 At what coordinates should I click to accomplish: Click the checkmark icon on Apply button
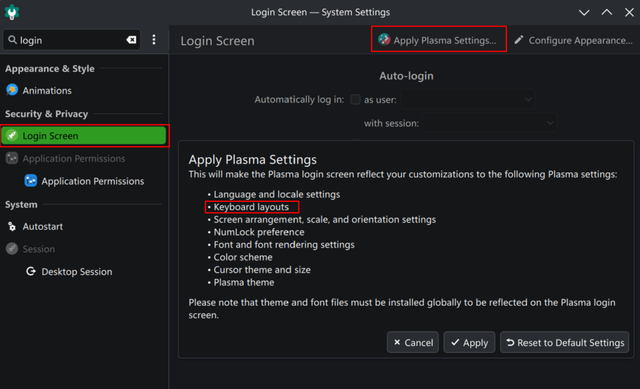[x=455, y=342]
